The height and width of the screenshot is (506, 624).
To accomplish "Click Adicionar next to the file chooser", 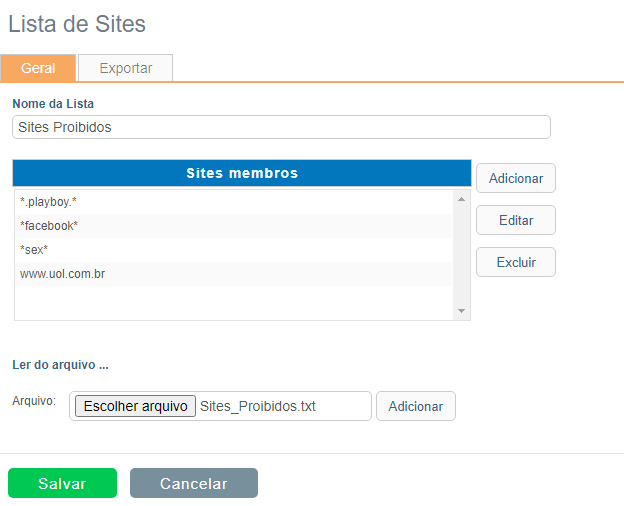I will point(415,406).
